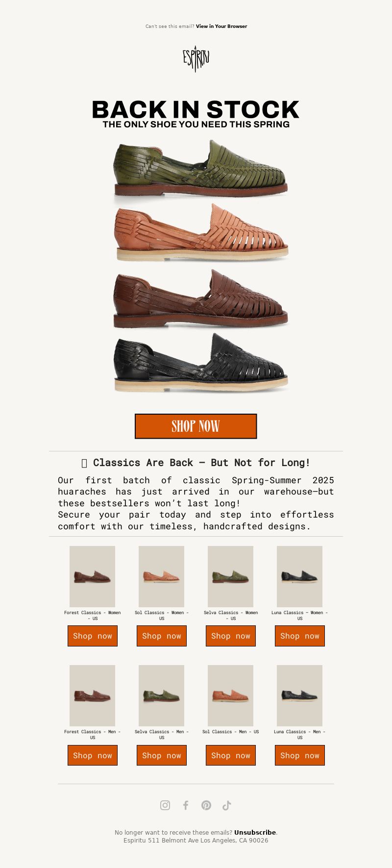Viewport: 392px width, 868px height.
Task: Open the Facebook social icon
Action: [186, 805]
